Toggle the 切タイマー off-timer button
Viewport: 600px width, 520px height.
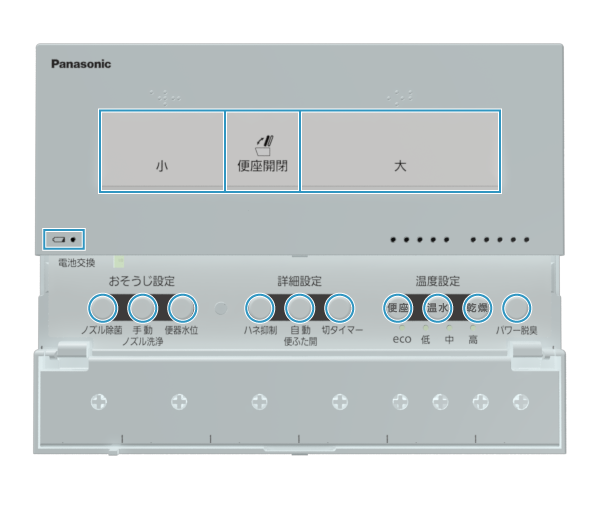(340, 308)
